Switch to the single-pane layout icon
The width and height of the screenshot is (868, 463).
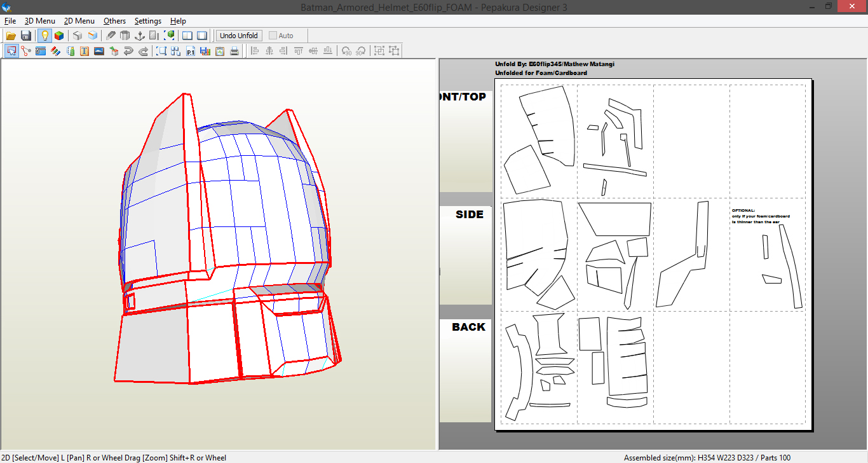(x=202, y=36)
